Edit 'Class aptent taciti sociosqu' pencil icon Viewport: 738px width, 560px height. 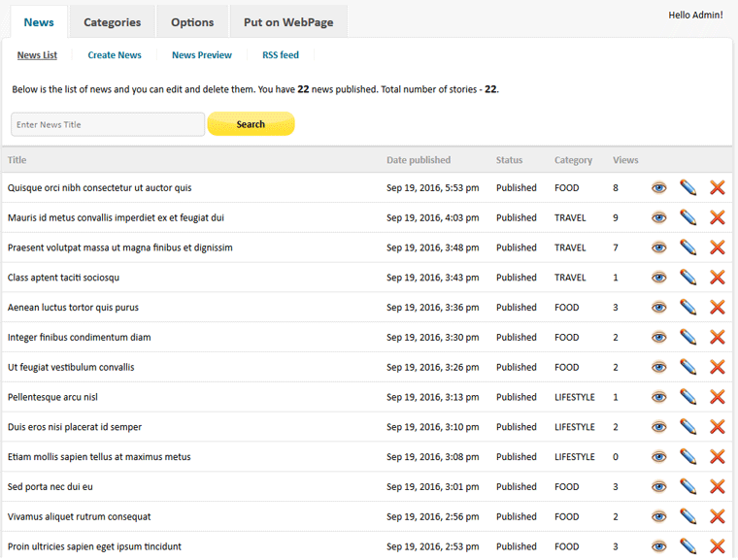tap(688, 278)
